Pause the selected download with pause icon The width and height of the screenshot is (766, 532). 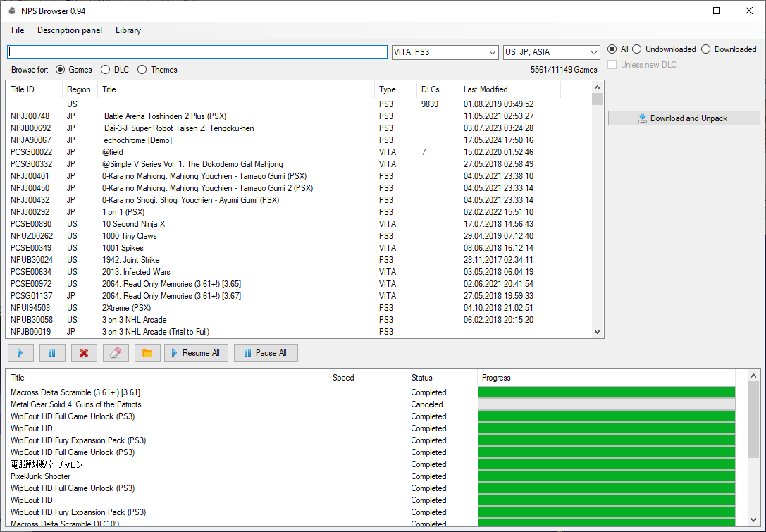pyautogui.click(x=52, y=353)
